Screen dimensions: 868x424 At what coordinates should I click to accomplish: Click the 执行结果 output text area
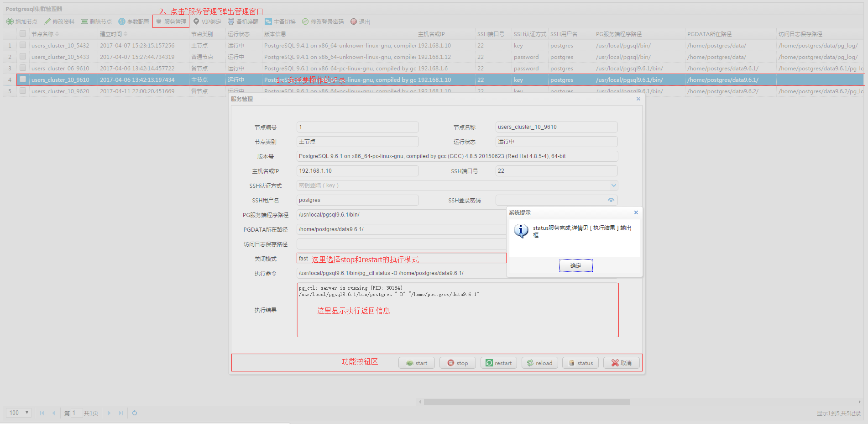[458, 310]
